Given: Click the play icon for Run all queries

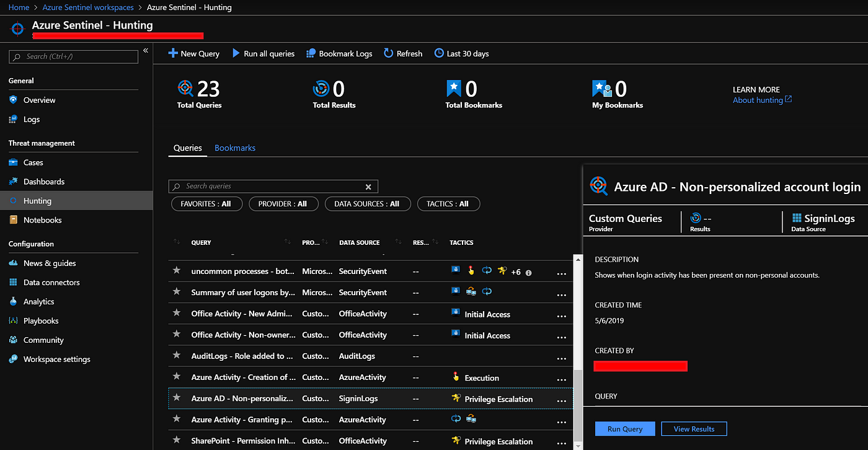Looking at the screenshot, I should 236,53.
